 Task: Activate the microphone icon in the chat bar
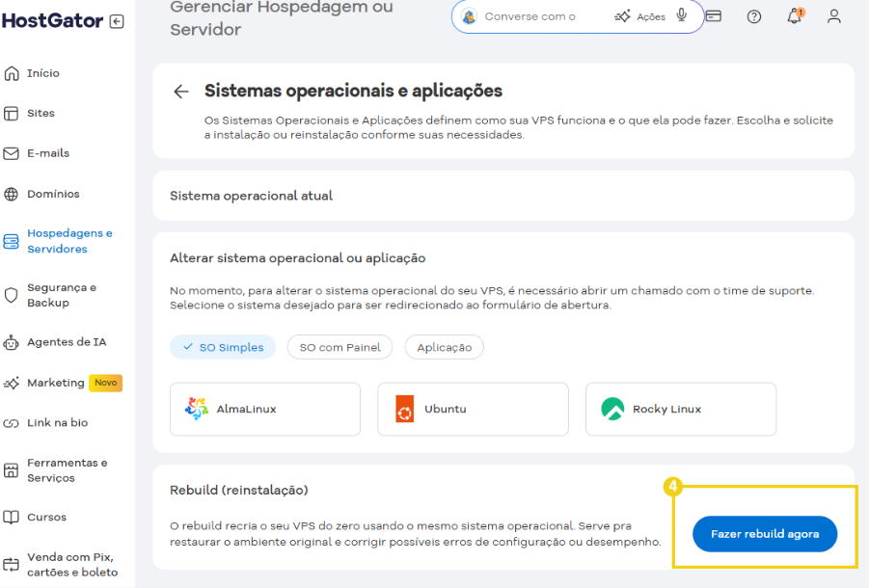pos(684,15)
